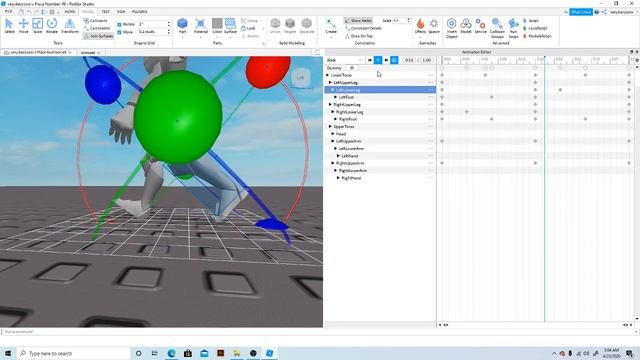
Task: Click the What's New button
Action: [x=581, y=12]
